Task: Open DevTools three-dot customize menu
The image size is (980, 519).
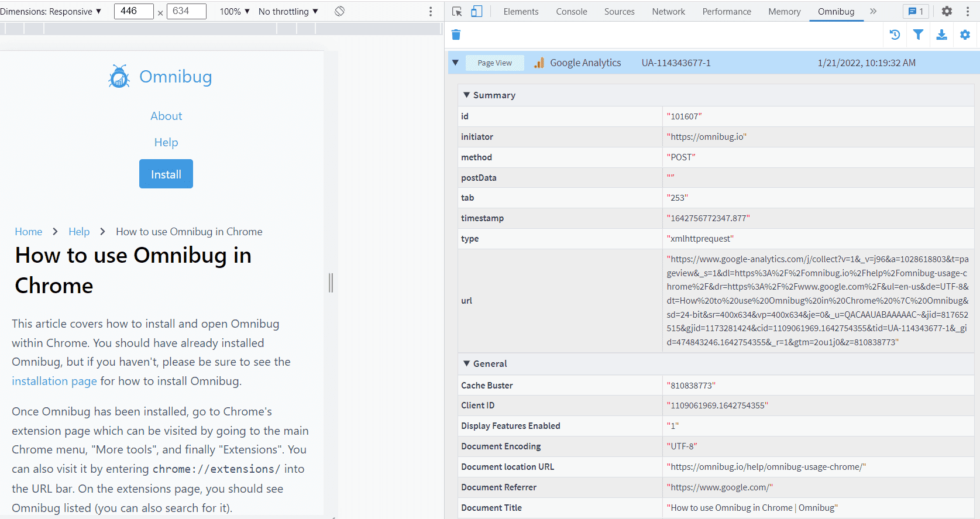Action: click(x=968, y=11)
